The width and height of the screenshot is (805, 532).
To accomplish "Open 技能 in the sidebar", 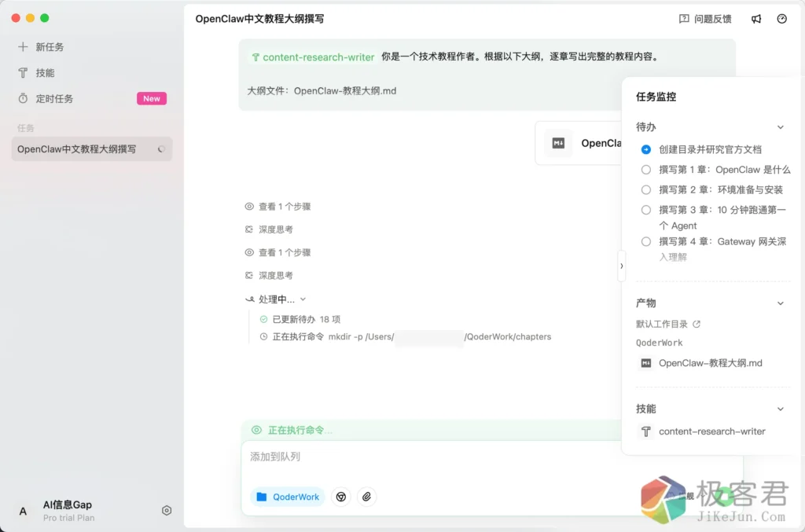I will click(45, 73).
